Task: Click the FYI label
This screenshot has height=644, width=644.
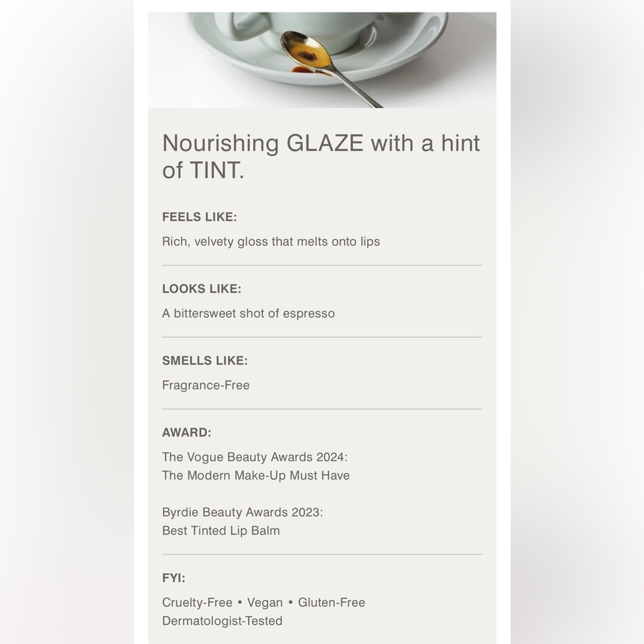Action: pos(174,578)
